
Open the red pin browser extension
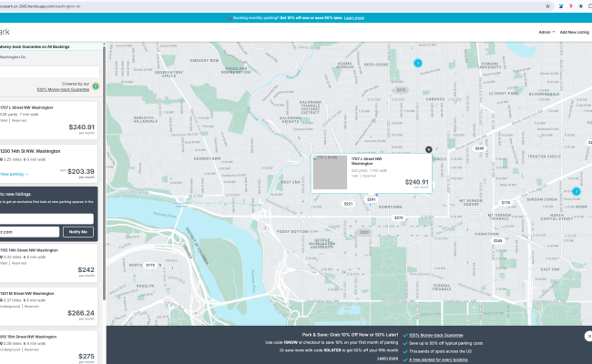[570, 6]
